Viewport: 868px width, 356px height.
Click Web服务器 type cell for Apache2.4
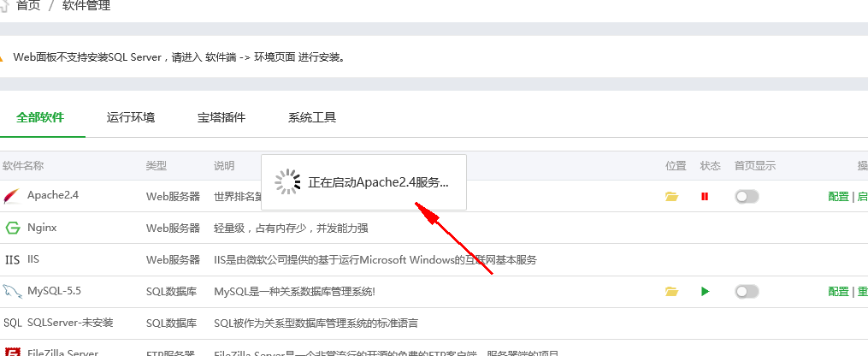point(173,196)
